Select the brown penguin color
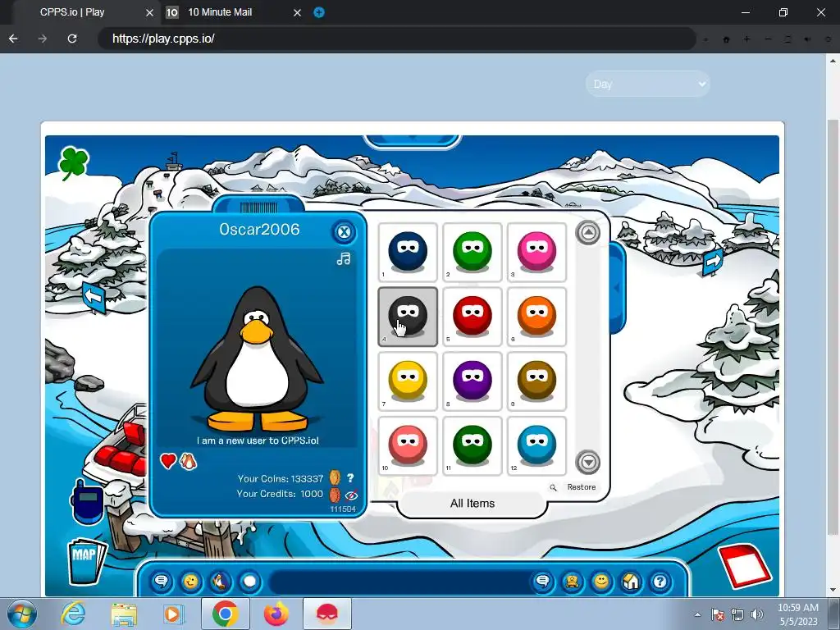840x630 pixels. click(536, 381)
